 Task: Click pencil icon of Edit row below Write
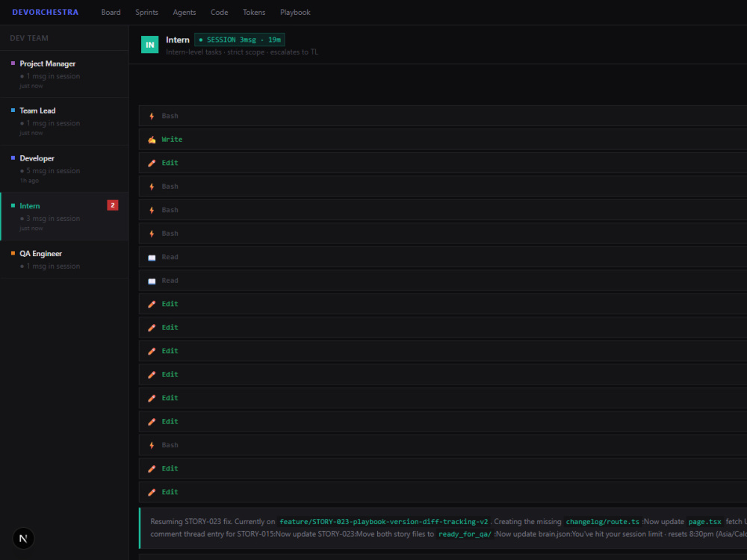pos(152,163)
